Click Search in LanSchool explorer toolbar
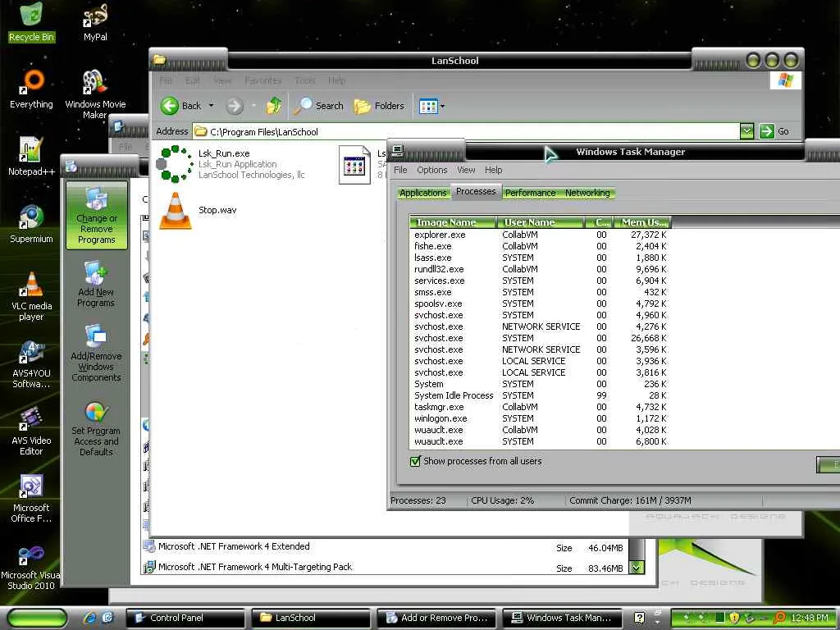The width and height of the screenshot is (840, 630). click(319, 106)
